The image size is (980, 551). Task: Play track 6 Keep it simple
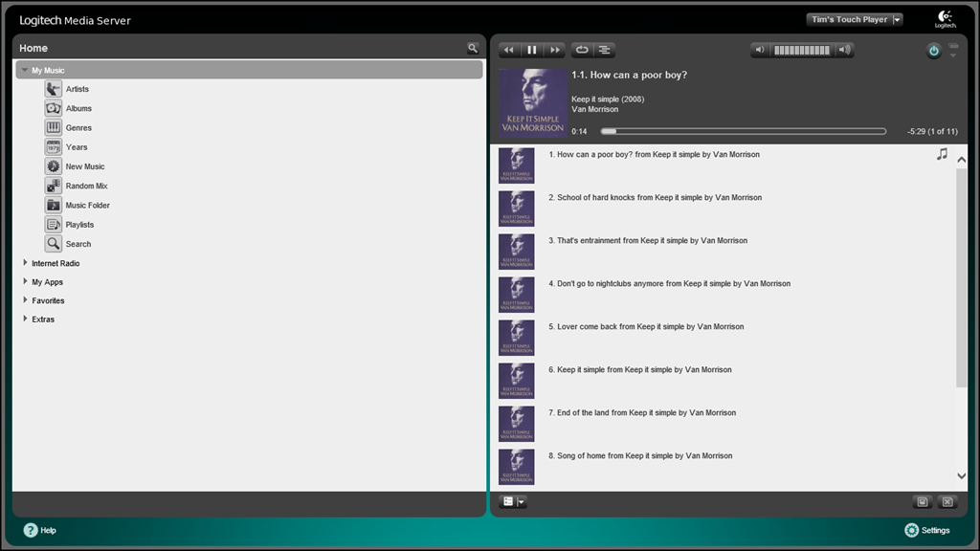tap(640, 370)
